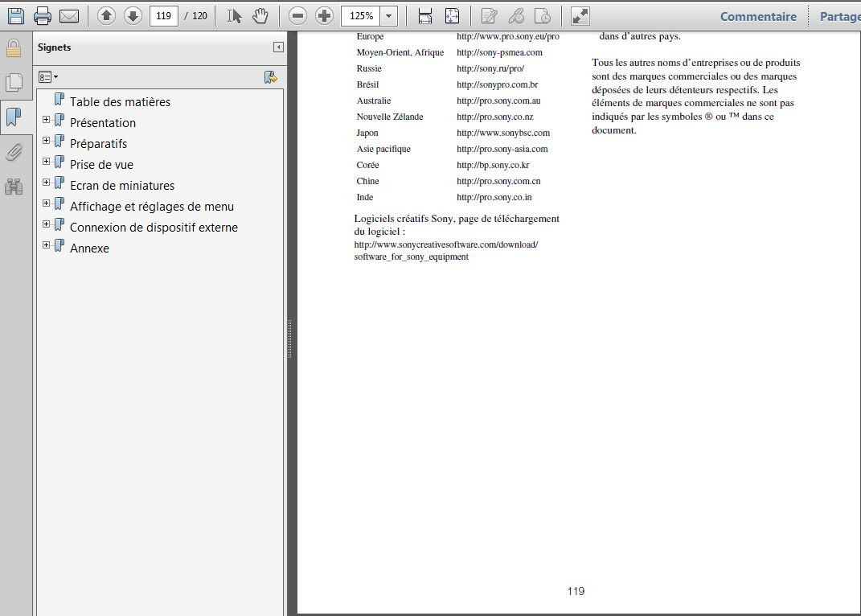Expand Connexion de dispositif externe bookmark
This screenshot has height=616, width=861.
[46, 224]
